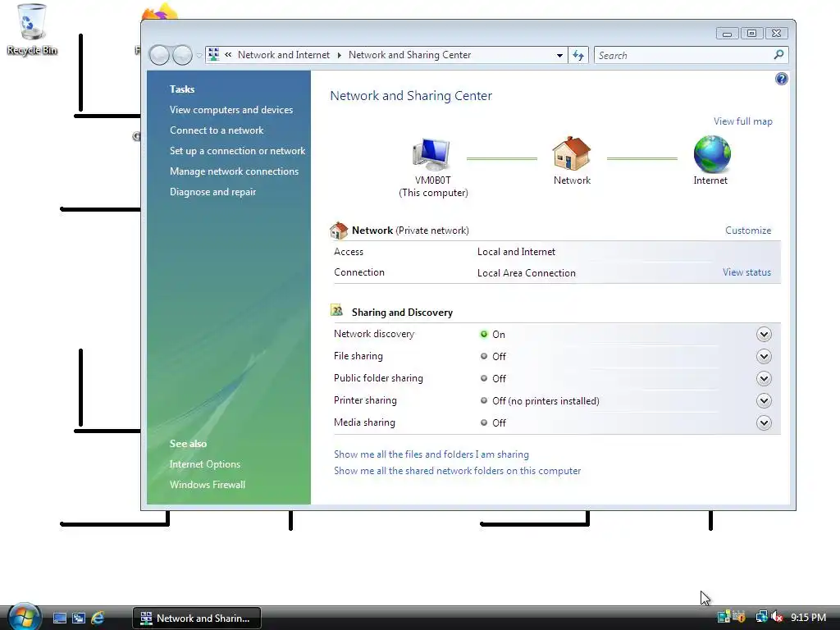Click Customize for the network
This screenshot has width=840, height=630.
(x=748, y=231)
